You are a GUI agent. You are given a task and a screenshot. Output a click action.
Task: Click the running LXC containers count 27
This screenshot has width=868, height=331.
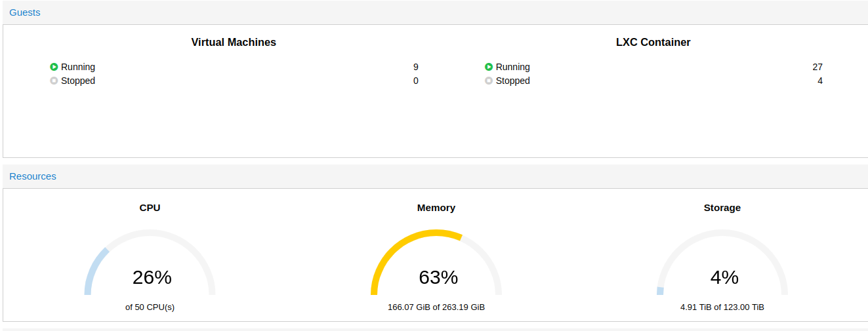(x=817, y=67)
